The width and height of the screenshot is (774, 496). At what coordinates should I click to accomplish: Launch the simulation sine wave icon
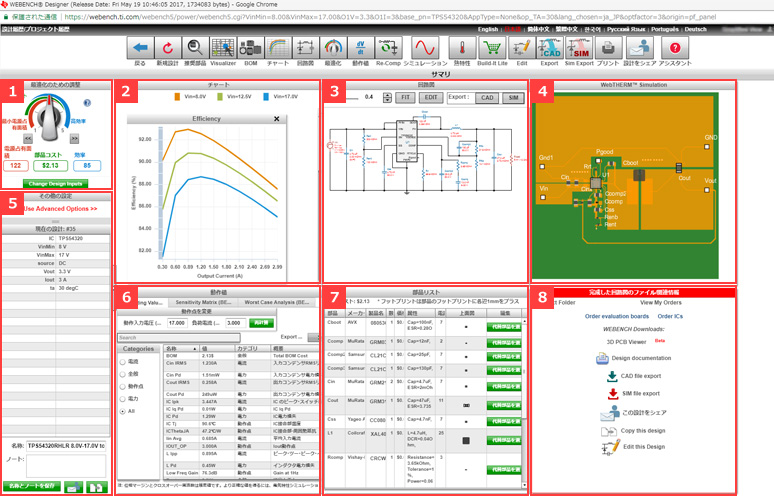point(425,48)
